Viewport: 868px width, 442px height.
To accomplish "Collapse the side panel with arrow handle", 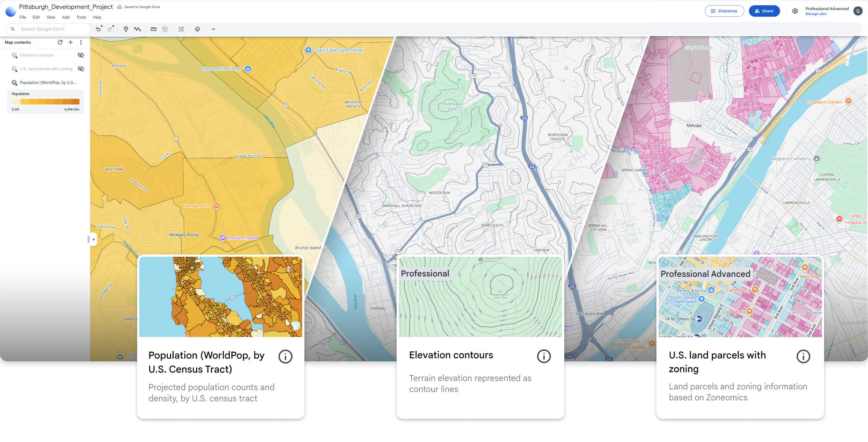I will tap(94, 239).
